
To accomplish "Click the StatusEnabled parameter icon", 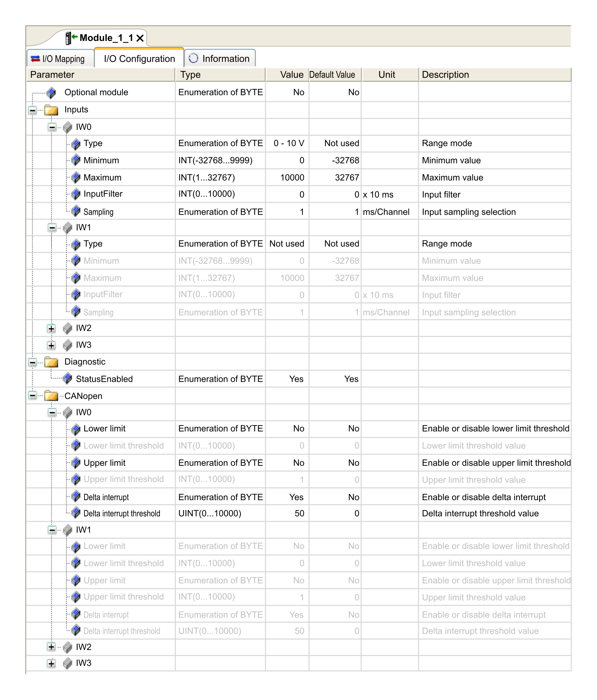I will pos(68,378).
